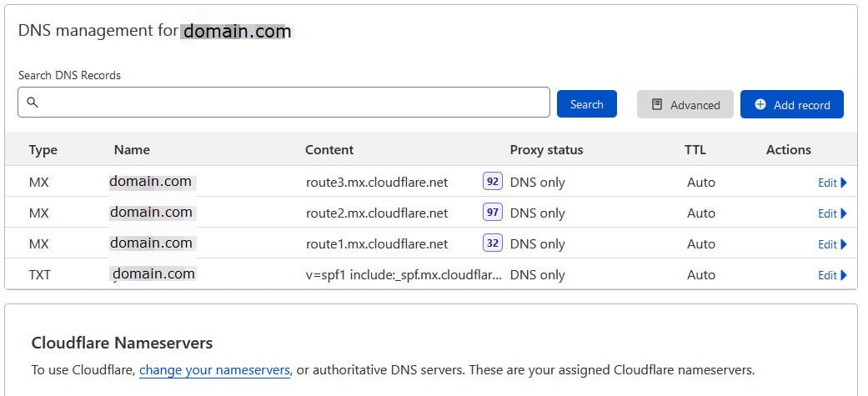Click the TTL column header
Screen dimensions: 868x396
pyautogui.click(x=695, y=150)
